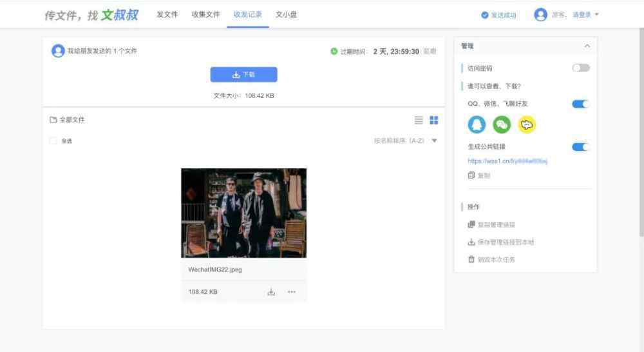
Task: Collapse the 管理 panel chevron
Action: (587, 46)
